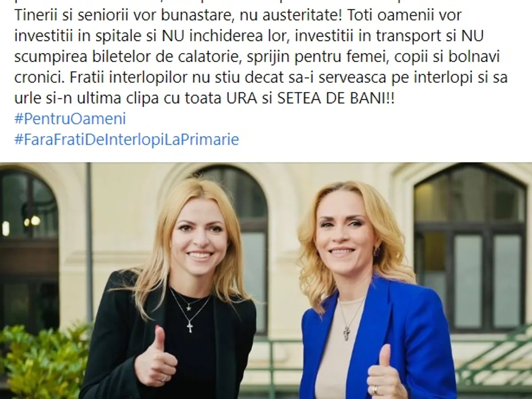Open the #FaraFratiDeInterlopiLaPrimarie hashtag
Image resolution: width=532 pixels, height=399 pixels.
(126, 140)
